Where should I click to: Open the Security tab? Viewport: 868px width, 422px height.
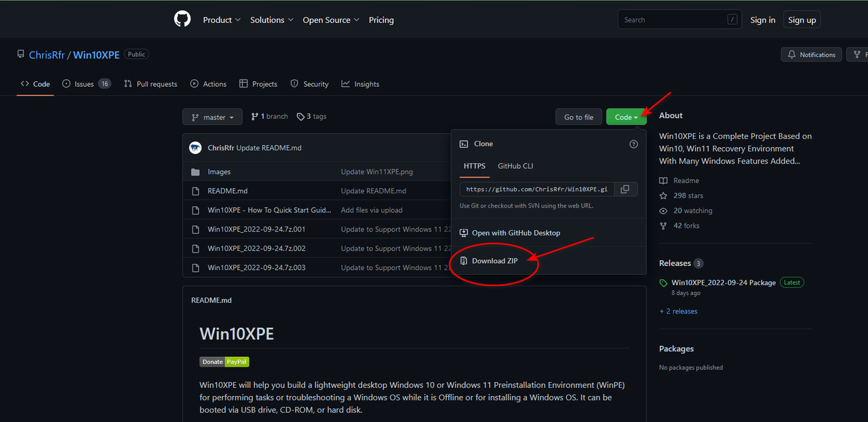(309, 84)
